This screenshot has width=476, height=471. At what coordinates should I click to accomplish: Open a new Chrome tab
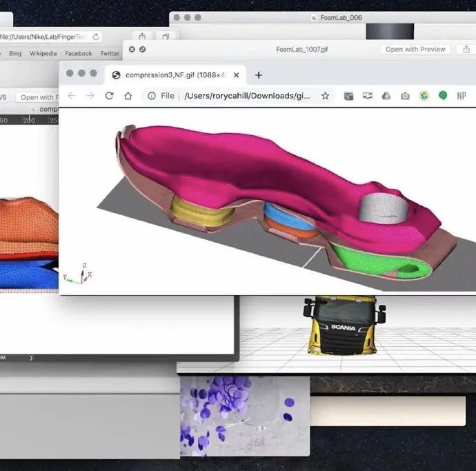click(x=259, y=74)
